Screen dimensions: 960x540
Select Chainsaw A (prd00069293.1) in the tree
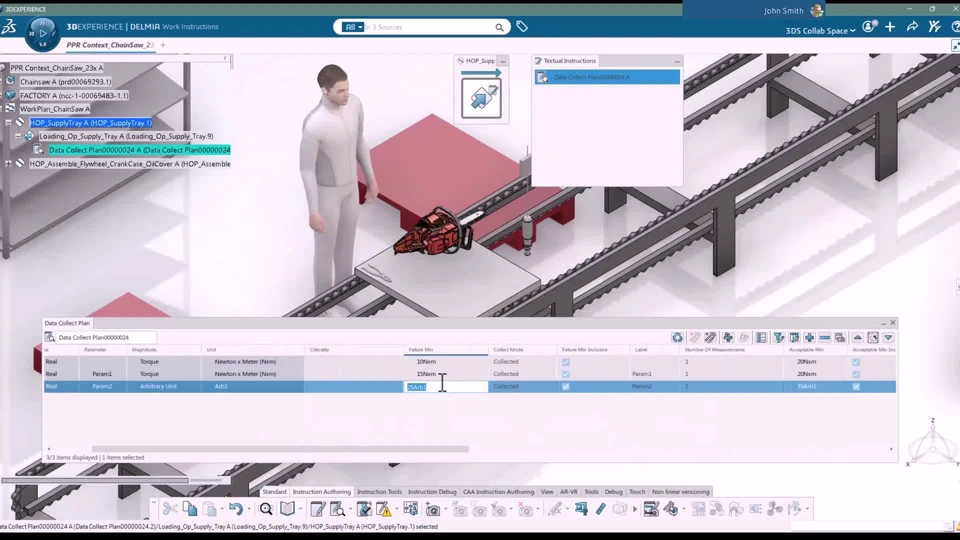[x=66, y=81]
